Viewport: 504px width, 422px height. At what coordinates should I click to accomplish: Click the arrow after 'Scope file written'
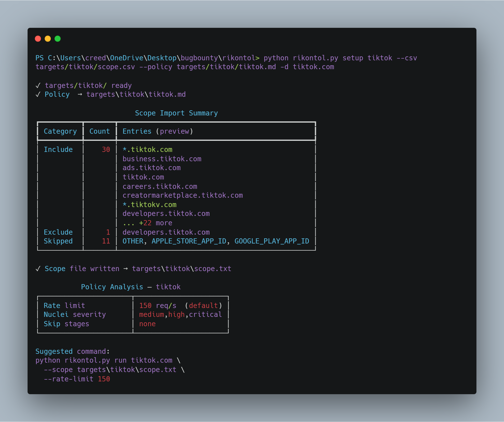click(126, 269)
